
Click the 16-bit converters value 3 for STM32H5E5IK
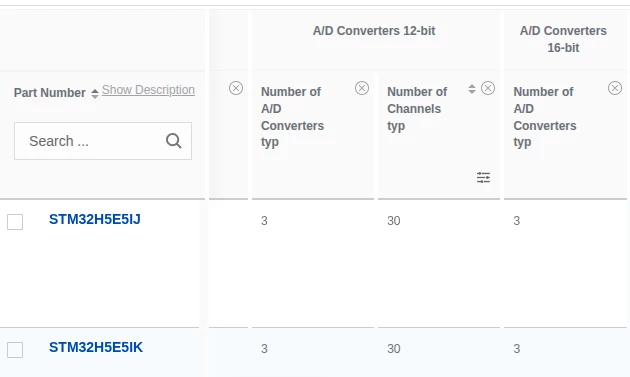coord(517,348)
